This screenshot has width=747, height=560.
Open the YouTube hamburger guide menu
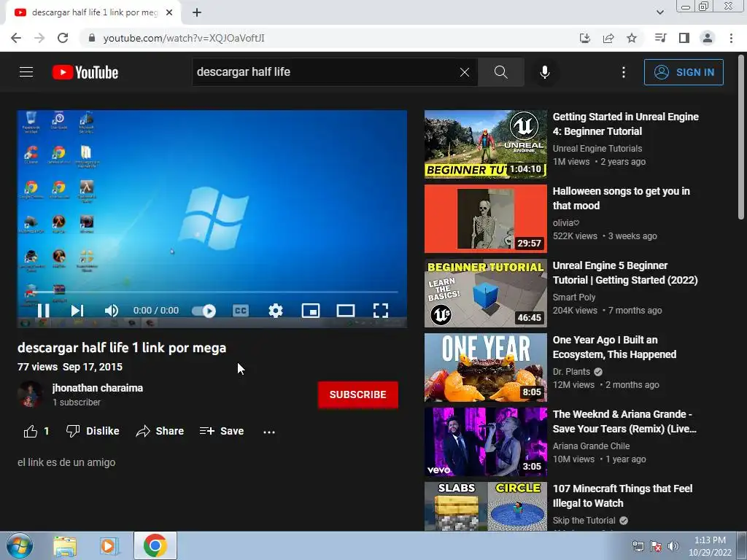pos(26,72)
